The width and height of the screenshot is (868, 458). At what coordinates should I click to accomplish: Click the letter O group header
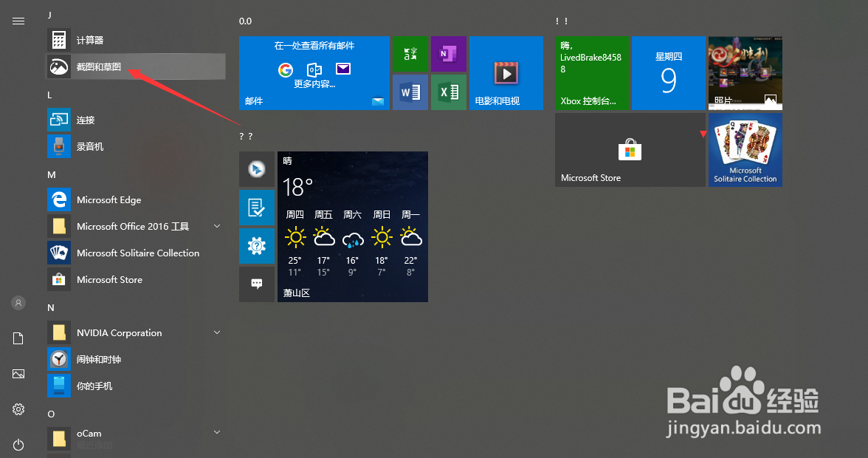tap(51, 414)
